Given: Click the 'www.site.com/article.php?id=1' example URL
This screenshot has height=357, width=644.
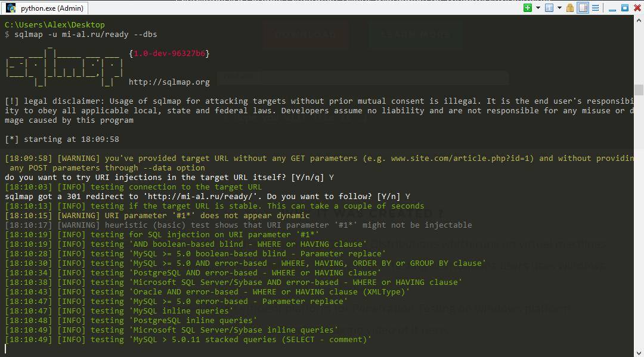Looking at the screenshot, I should [460, 159].
